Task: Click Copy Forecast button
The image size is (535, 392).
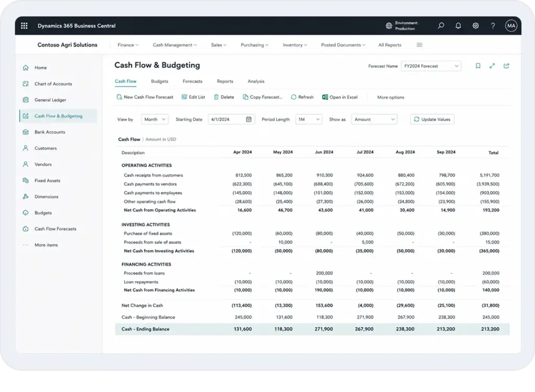Action: (262, 97)
